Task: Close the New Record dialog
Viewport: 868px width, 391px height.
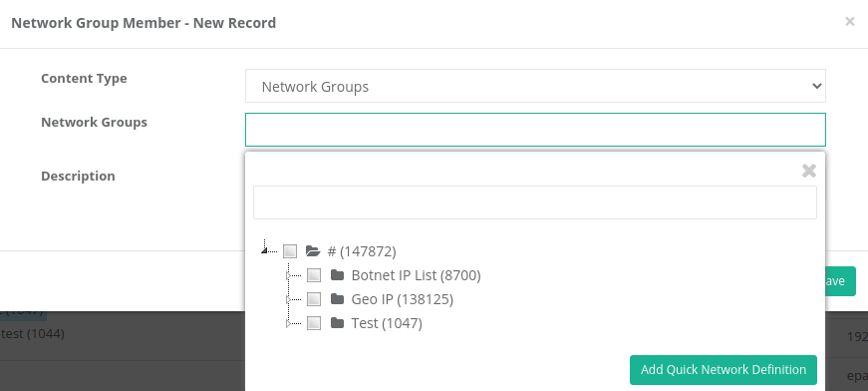Action: pos(850,22)
